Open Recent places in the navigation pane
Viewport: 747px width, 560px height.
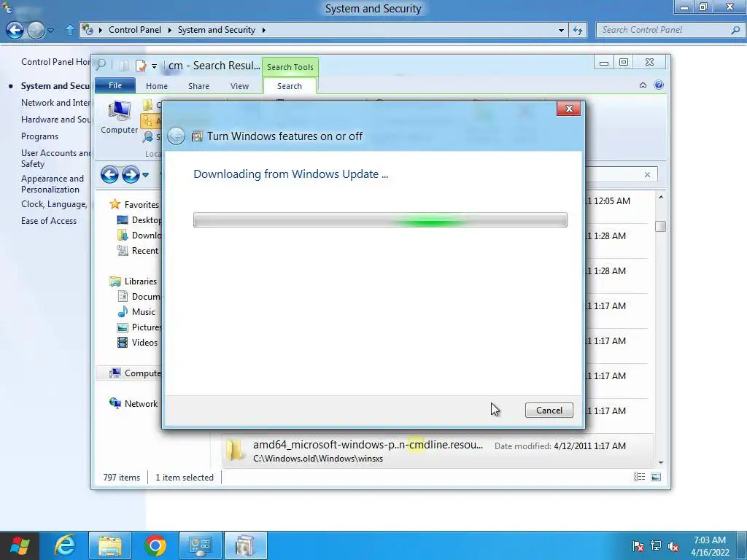tap(138, 251)
